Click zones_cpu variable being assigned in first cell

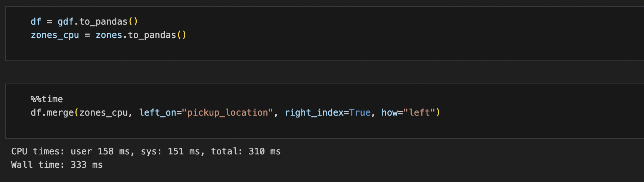click(55, 35)
